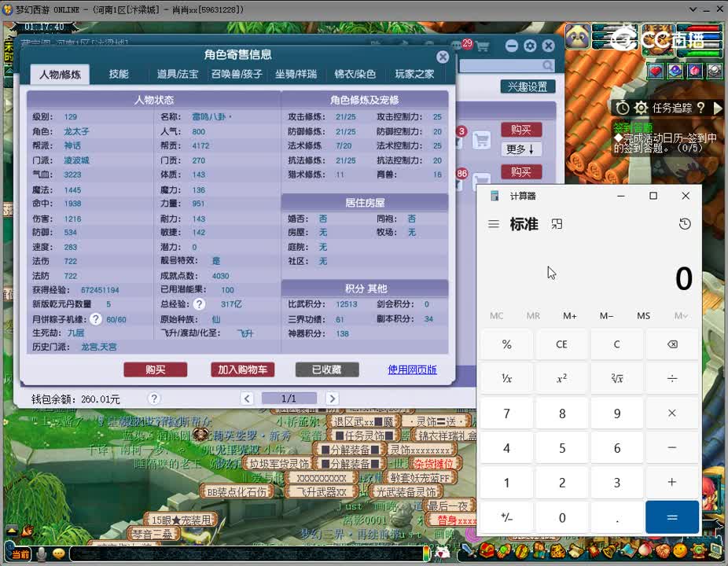This screenshot has width=728, height=566.
Task: Click 当前 chat channel button
Action: 20,554
